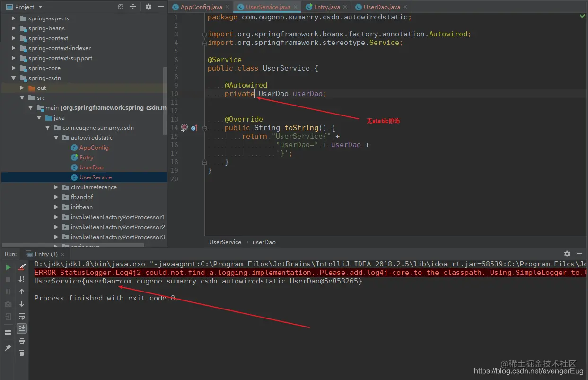The width and height of the screenshot is (588, 380).
Task: Collapse all nodes using the Project toolbar icon
Action: (133, 7)
